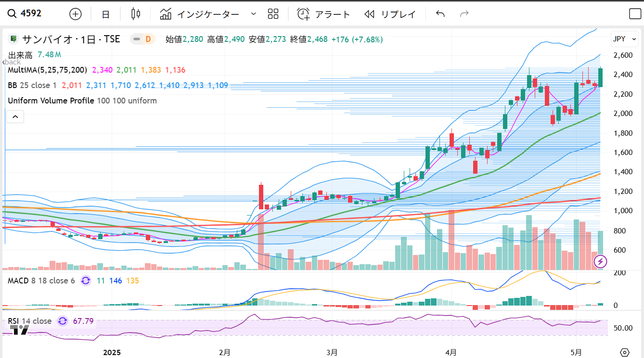Click the MACD 146 value
The height and width of the screenshot is (358, 644).
(x=116, y=281)
